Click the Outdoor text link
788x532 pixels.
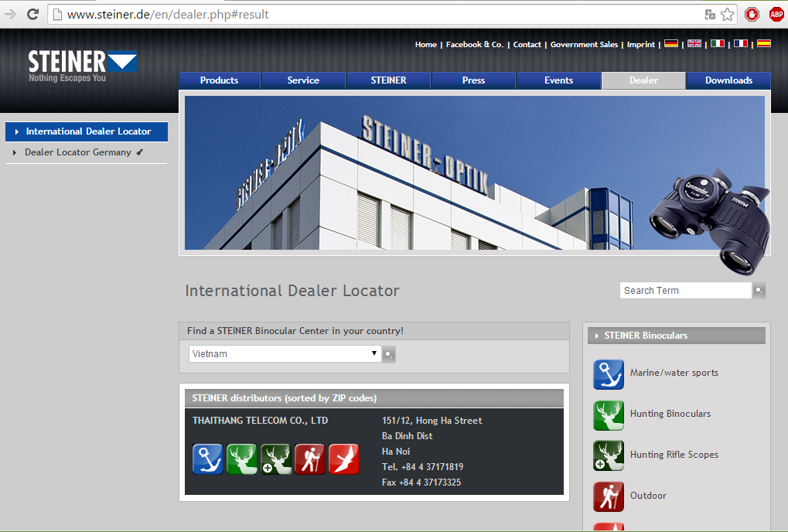(648, 496)
